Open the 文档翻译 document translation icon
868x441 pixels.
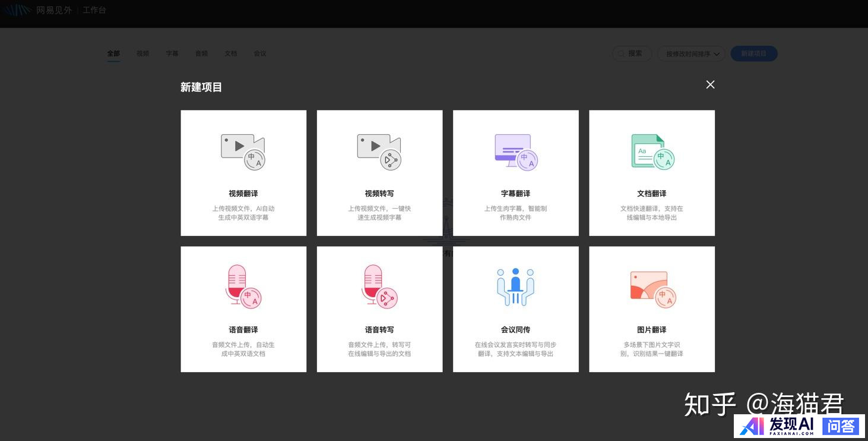tap(652, 152)
